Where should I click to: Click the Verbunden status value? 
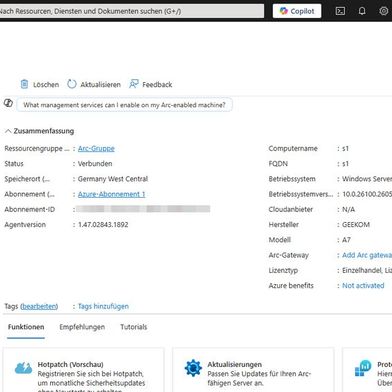[x=95, y=164]
